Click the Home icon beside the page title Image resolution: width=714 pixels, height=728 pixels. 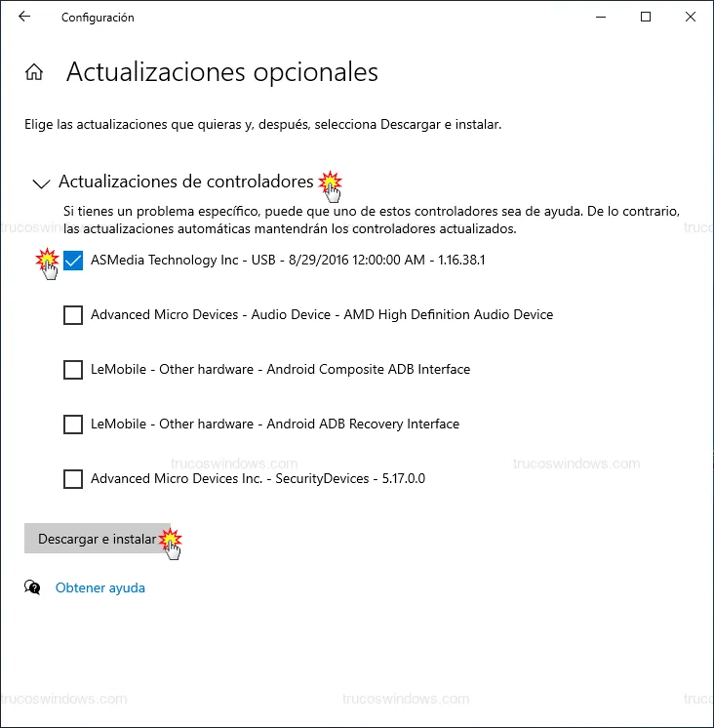(x=34, y=72)
